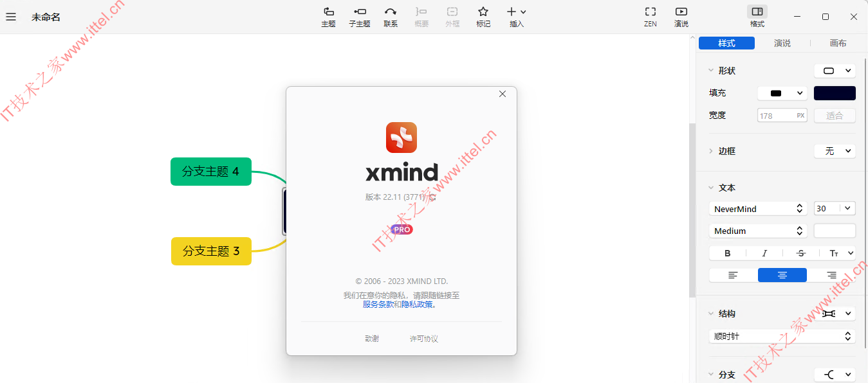Screen dimensions: 868x383
Task: Click 许可协议 in about dialog
Action: click(x=424, y=339)
